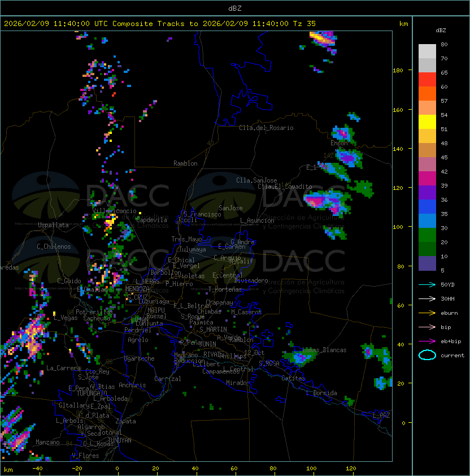Image resolution: width=470 pixels, height=476 pixels.
Task: Select the 'Cacheuta' place label
Action: click(97, 318)
